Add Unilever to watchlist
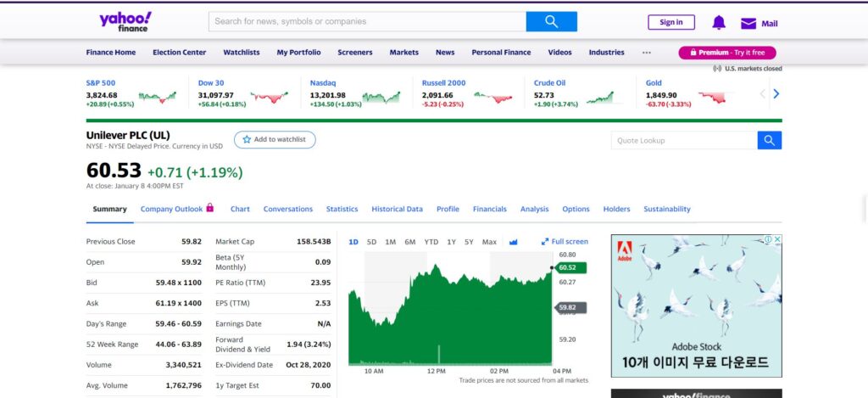 (x=275, y=139)
